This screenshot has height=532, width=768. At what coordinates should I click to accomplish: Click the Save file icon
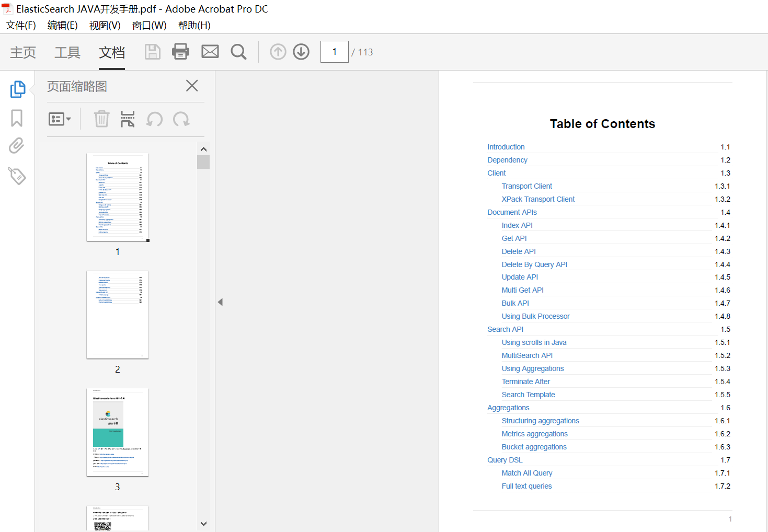click(x=153, y=52)
